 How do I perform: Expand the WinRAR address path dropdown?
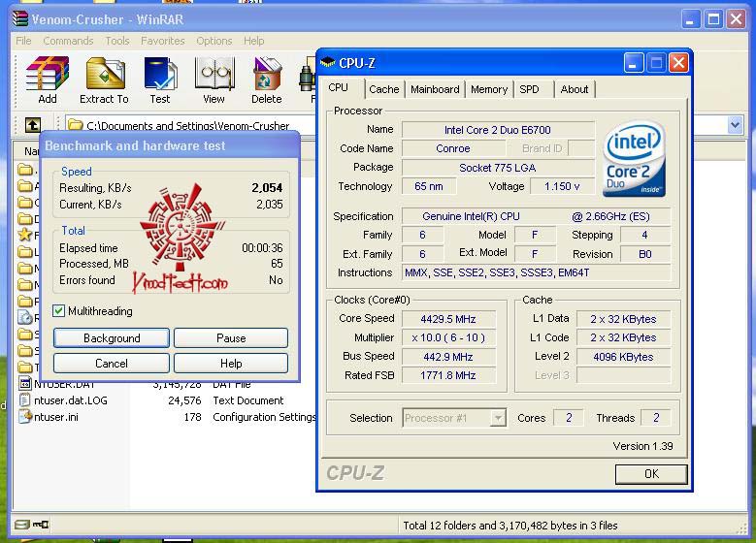pyautogui.click(x=735, y=125)
